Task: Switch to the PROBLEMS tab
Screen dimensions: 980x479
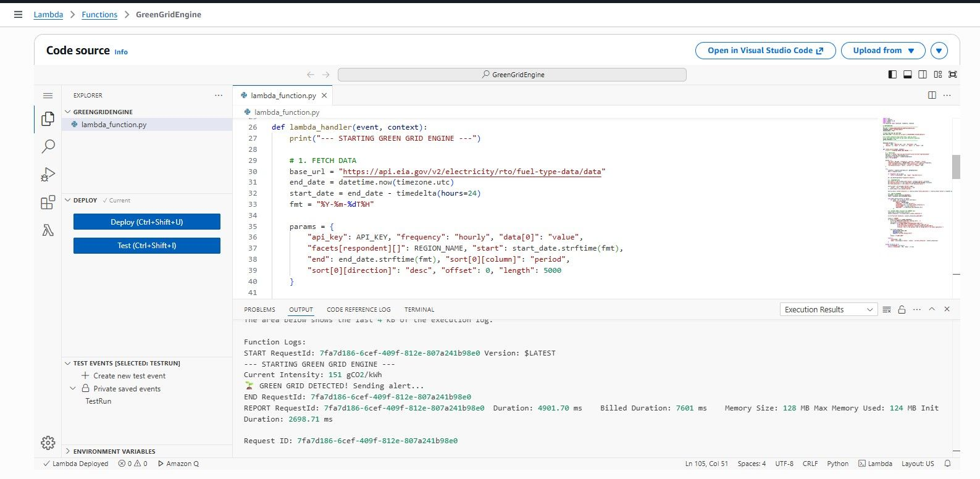Action: (x=259, y=309)
